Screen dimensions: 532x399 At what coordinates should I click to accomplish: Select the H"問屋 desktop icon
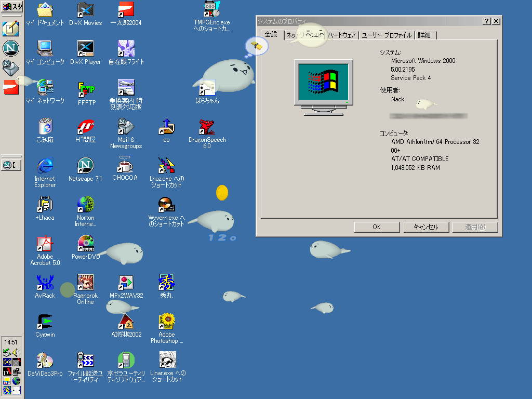86,130
